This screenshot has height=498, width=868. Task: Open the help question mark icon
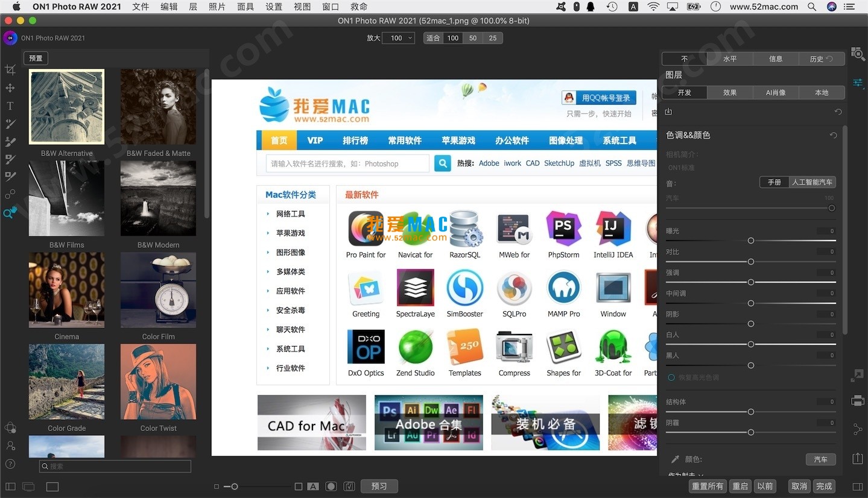10,464
